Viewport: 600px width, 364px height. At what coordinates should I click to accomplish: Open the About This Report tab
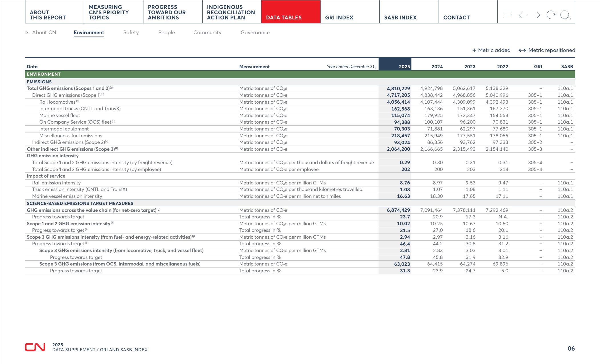pos(55,12)
